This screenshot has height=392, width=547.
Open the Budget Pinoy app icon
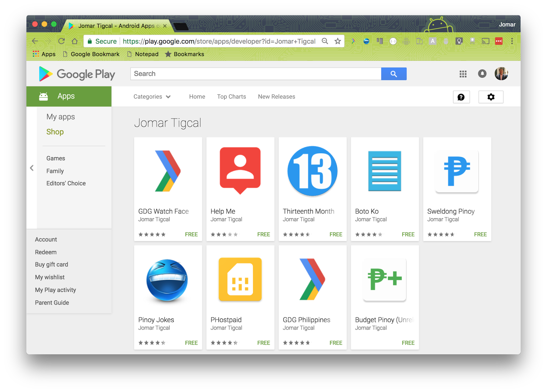coord(385,279)
